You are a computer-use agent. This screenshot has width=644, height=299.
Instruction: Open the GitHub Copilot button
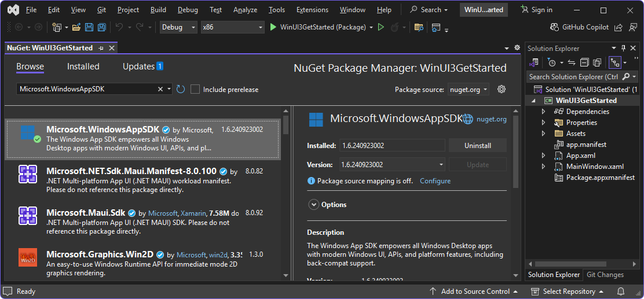coord(579,28)
